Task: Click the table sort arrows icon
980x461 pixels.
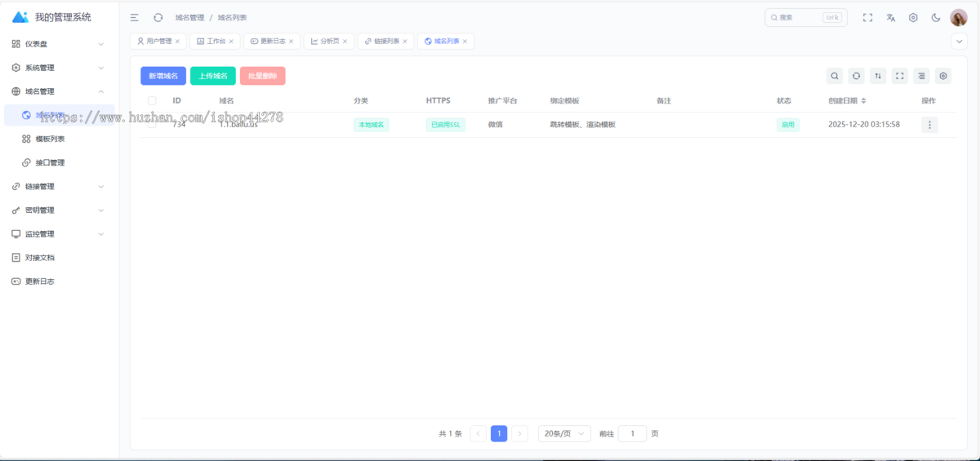Action: coord(878,76)
